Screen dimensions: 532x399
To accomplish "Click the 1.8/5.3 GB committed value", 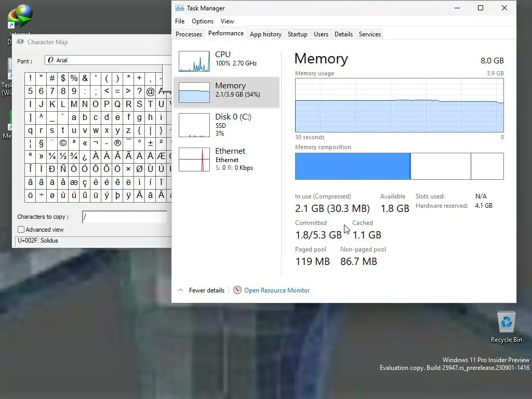I will coord(318,235).
